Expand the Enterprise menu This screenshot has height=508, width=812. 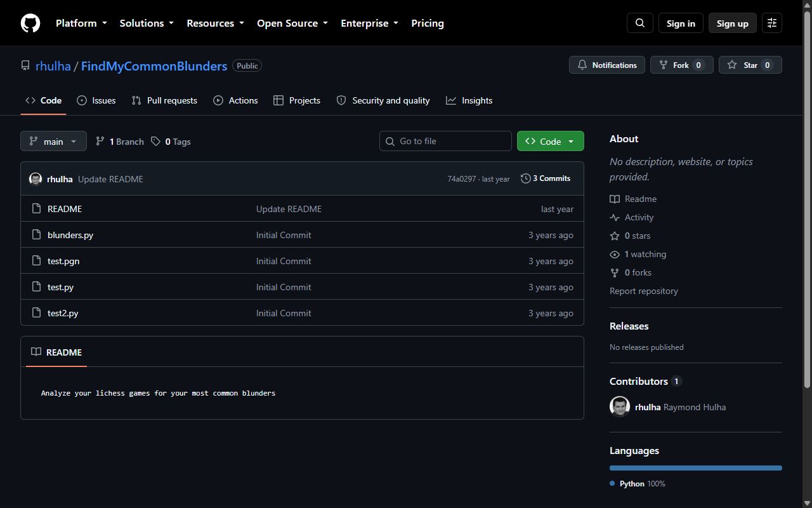(369, 23)
